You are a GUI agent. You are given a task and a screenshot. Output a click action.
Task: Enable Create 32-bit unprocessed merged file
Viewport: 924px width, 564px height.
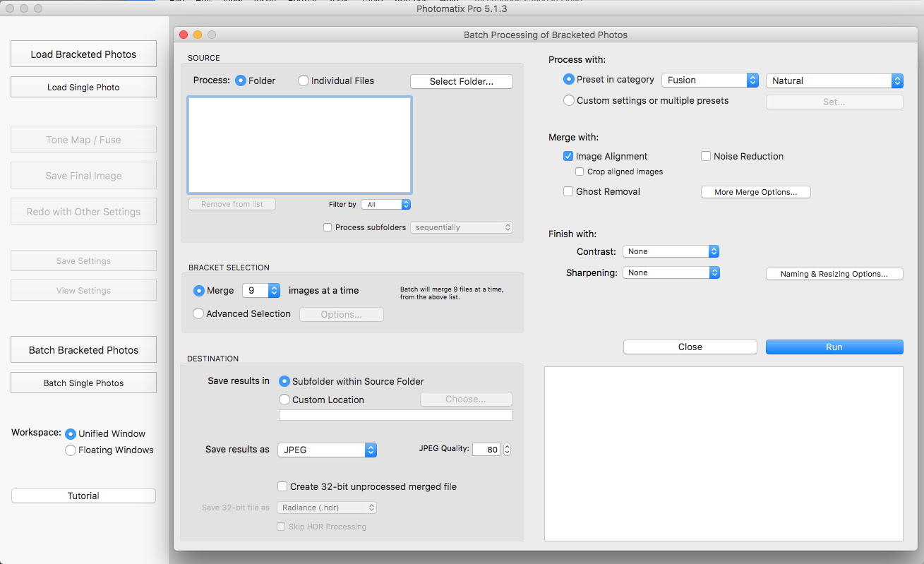282,486
